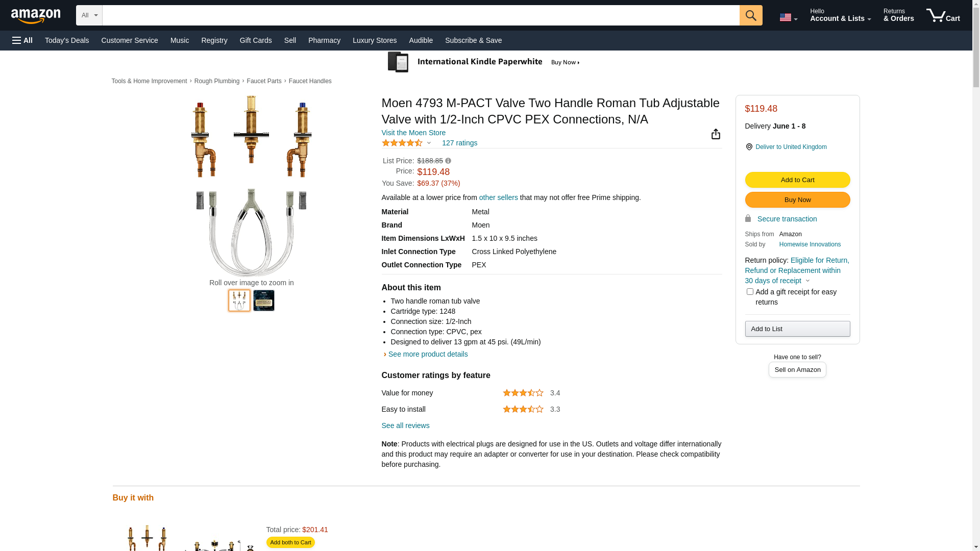Click the Amazon logo
Image resolution: width=980 pixels, height=551 pixels.
[x=36, y=16]
